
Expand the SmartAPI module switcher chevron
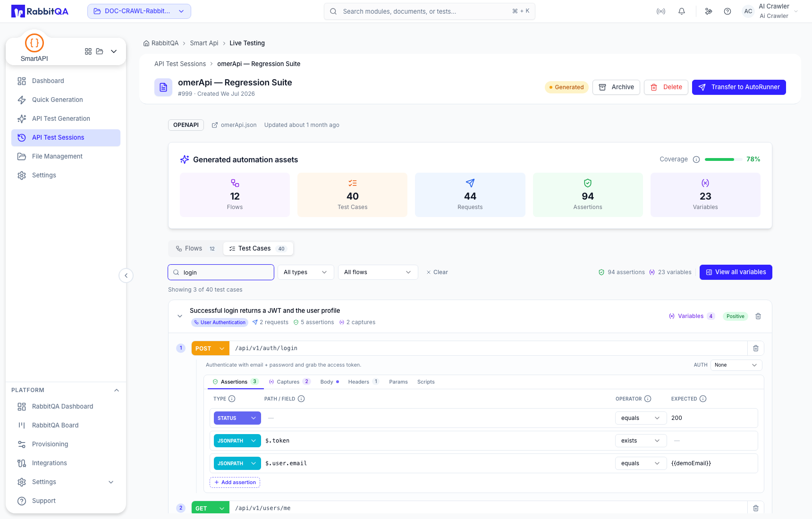coord(114,51)
